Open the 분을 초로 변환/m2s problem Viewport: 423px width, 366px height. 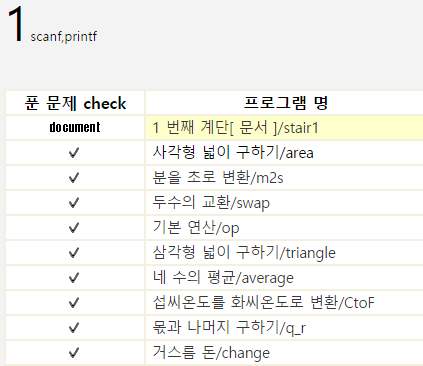coord(218,178)
